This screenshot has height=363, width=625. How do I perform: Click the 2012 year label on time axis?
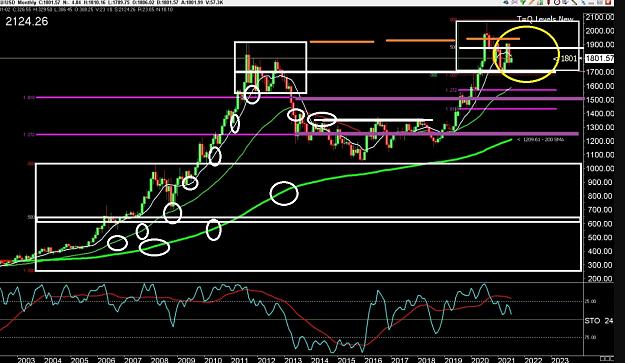click(x=266, y=360)
